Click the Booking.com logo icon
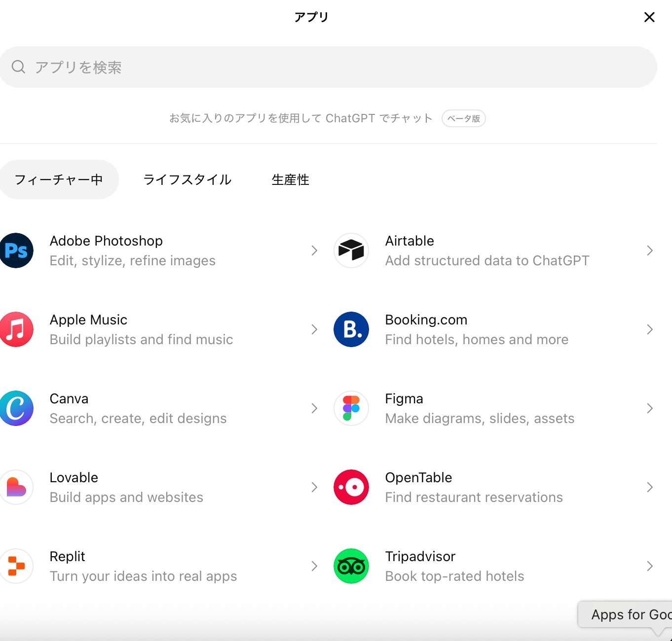The image size is (672, 641). 351,329
